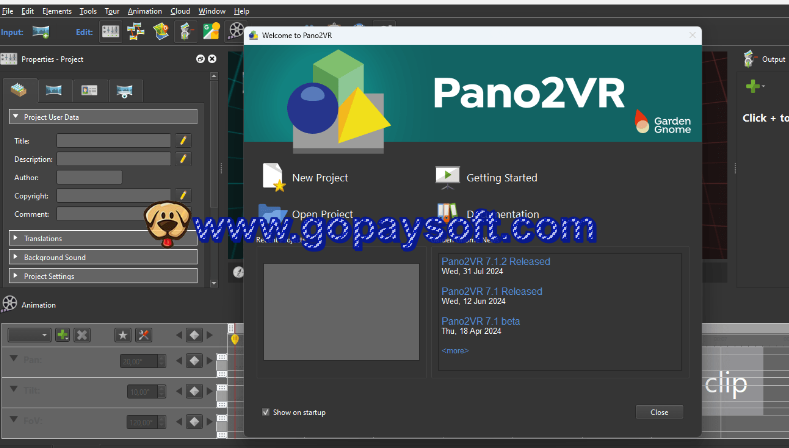Open the Tour Map (linked images) tool

(135, 32)
